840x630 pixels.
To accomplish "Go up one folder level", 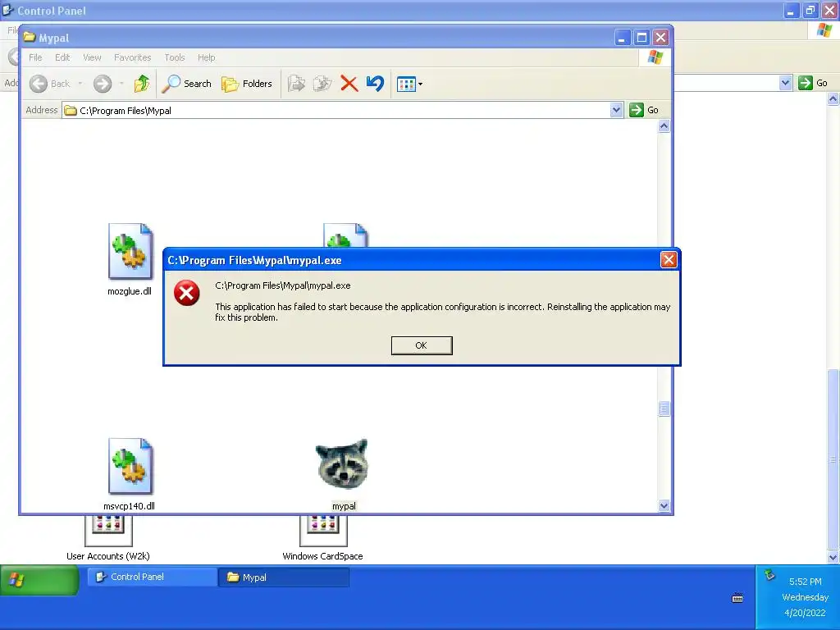I will (142, 84).
